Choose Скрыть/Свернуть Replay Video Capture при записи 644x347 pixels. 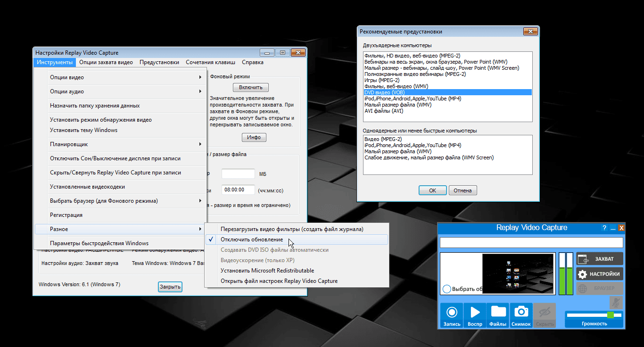click(x=120, y=173)
